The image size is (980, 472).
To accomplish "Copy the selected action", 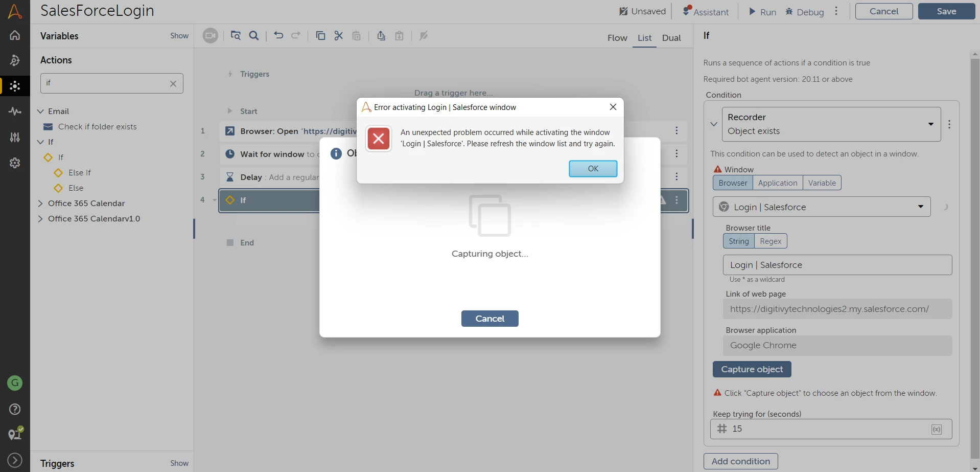I will click(320, 36).
